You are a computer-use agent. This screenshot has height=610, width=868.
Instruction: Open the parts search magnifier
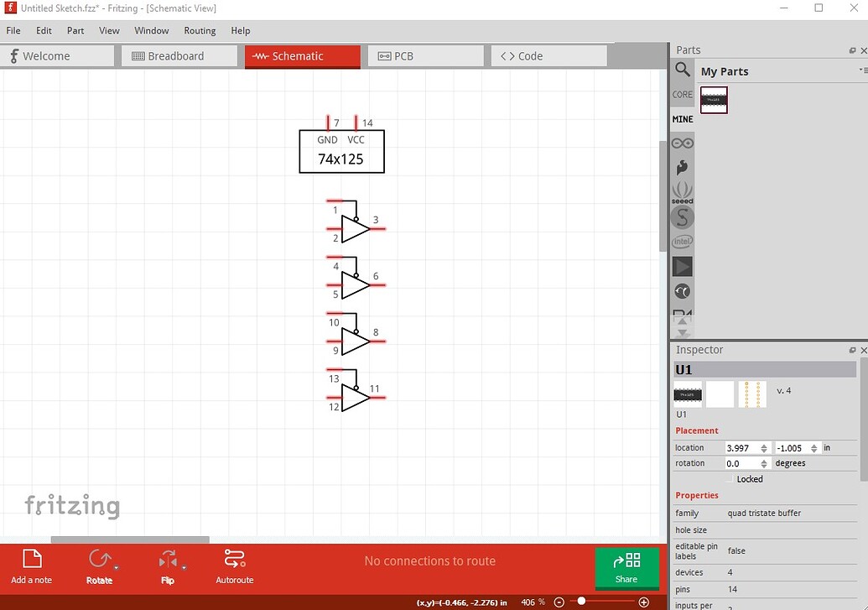(x=682, y=70)
